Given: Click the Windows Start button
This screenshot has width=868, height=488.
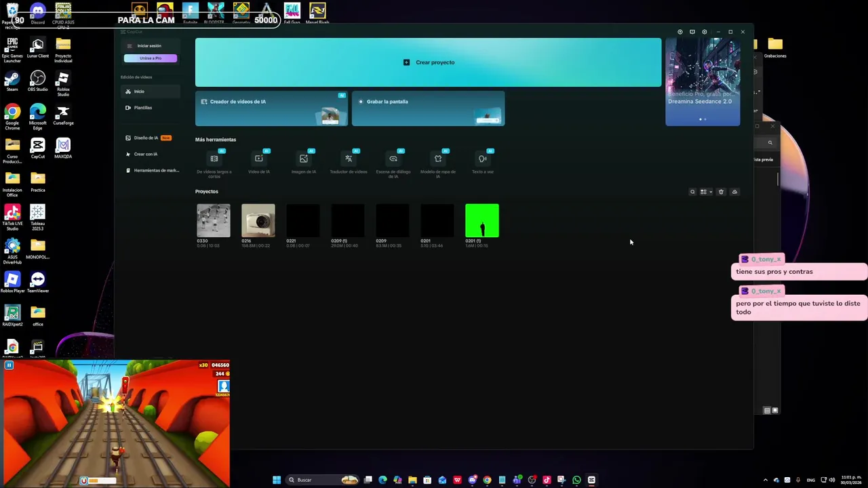Looking at the screenshot, I should tap(277, 480).
